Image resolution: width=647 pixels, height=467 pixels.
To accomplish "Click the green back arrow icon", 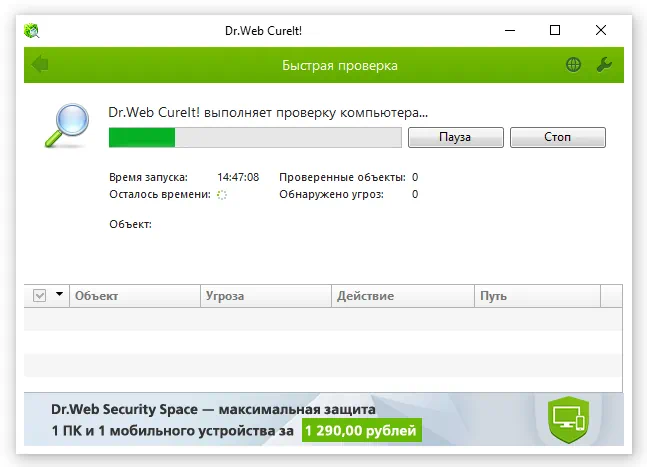I will click(40, 64).
